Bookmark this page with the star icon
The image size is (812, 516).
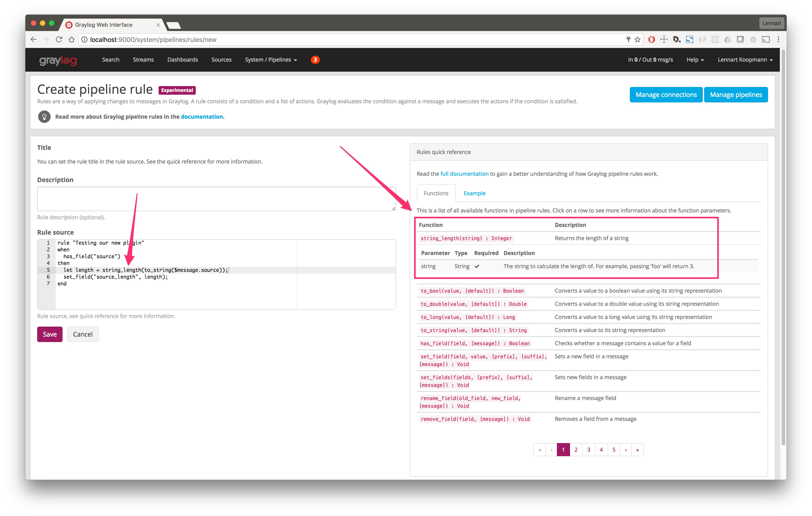[637, 39]
